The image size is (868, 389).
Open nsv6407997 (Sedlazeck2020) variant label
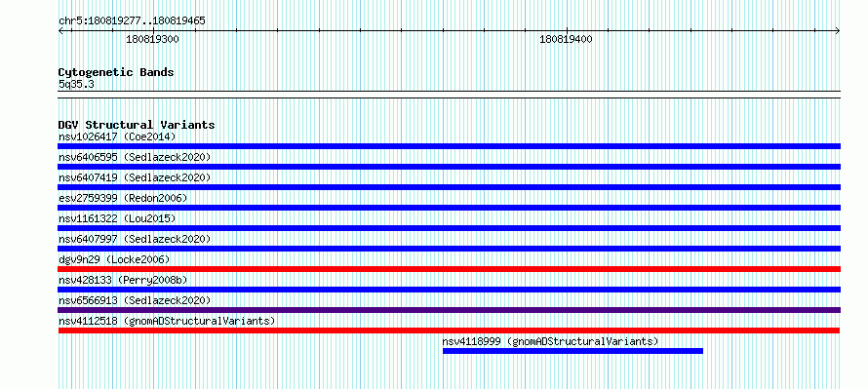(135, 239)
